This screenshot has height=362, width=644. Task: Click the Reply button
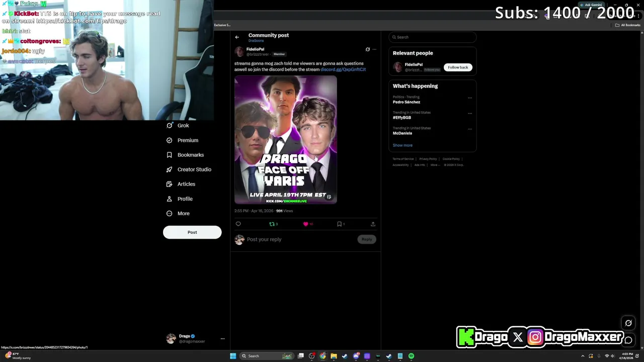(x=367, y=239)
